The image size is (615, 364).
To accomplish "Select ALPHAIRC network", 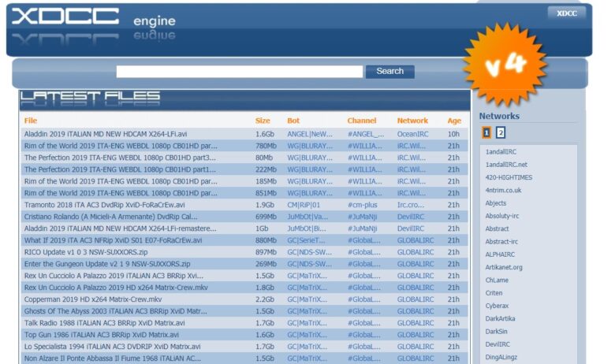I will (500, 254).
